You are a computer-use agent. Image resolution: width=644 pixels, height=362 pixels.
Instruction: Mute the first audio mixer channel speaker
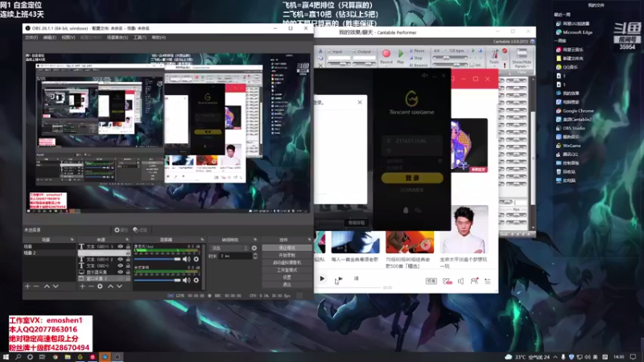187,259
